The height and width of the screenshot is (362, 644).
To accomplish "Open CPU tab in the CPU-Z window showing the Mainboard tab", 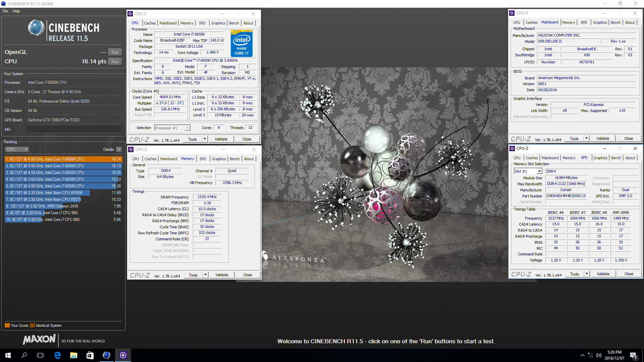I will pos(517,22).
